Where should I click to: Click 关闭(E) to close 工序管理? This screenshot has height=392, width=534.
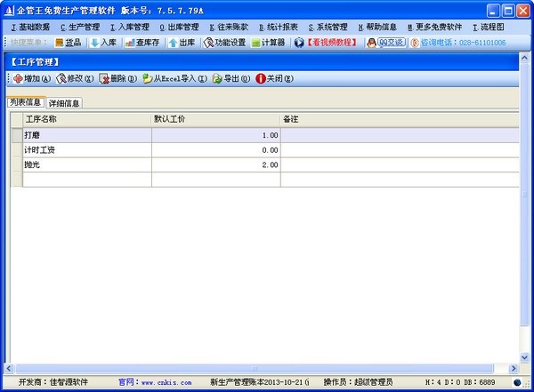[274, 78]
